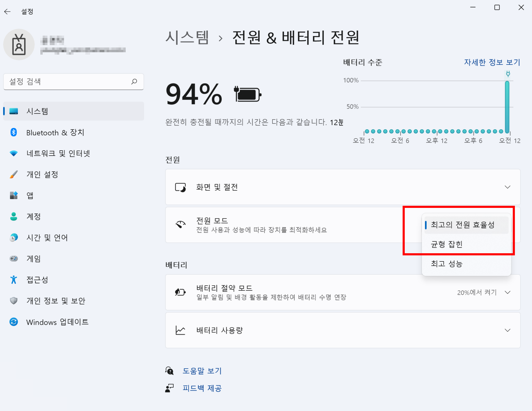The image size is (532, 411).
Task: Click the 피드백 제공 link
Action: [202, 388]
